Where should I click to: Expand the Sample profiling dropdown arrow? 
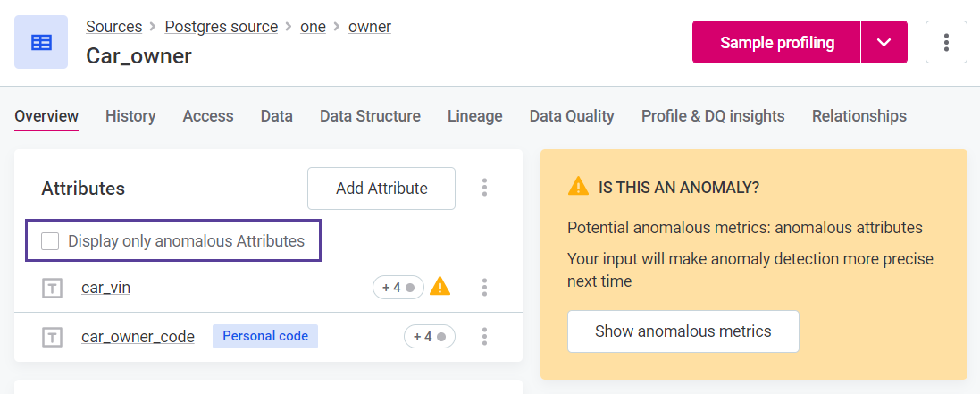click(884, 42)
